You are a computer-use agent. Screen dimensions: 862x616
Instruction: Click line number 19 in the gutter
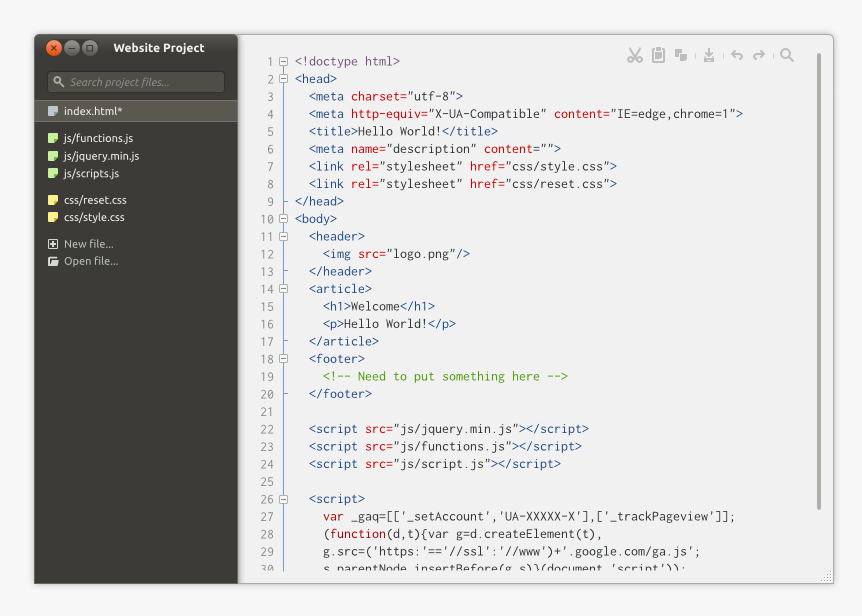point(267,377)
